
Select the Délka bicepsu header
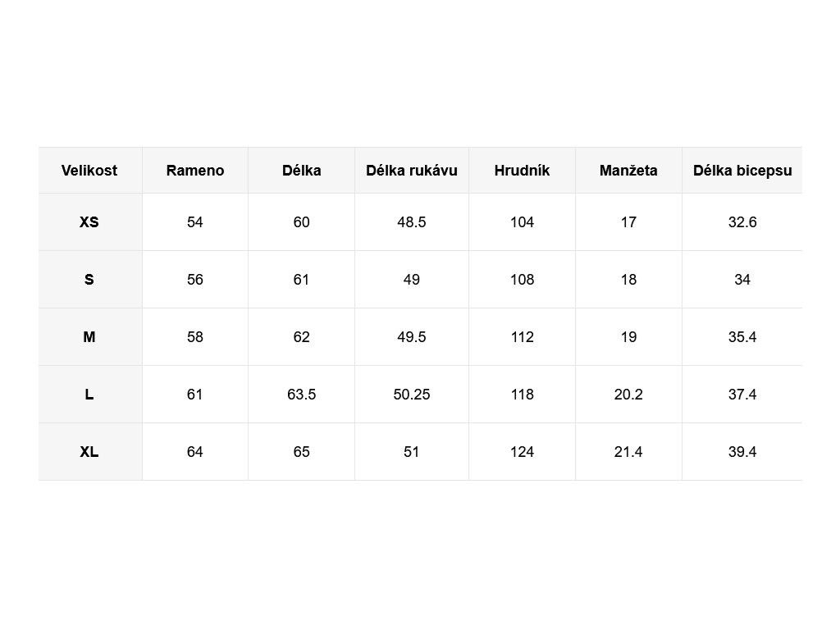click(x=742, y=171)
